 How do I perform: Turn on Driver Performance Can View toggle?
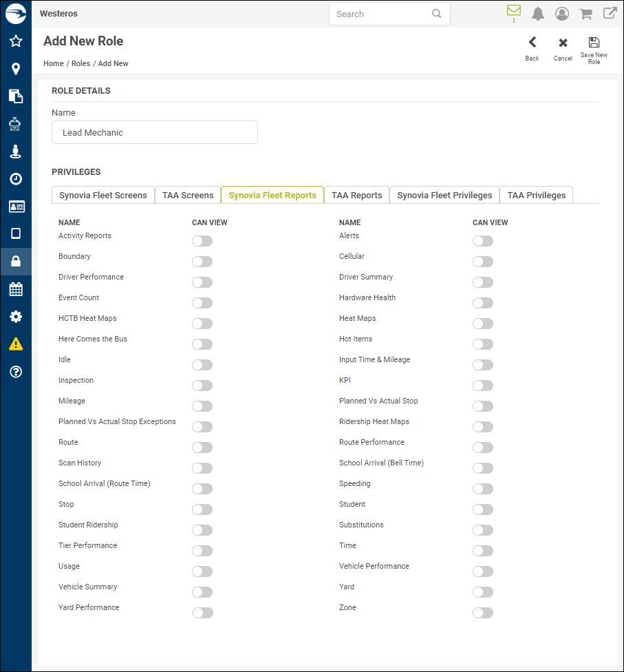[x=202, y=282]
